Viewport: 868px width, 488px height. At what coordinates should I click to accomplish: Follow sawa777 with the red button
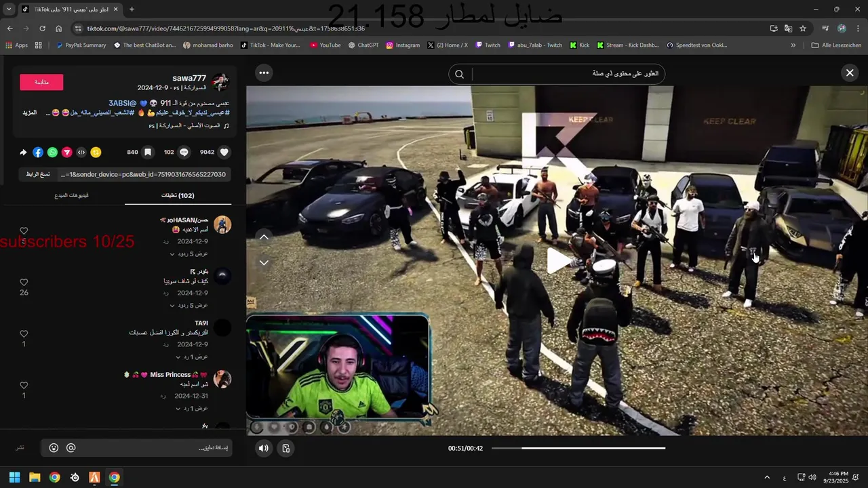(x=41, y=82)
